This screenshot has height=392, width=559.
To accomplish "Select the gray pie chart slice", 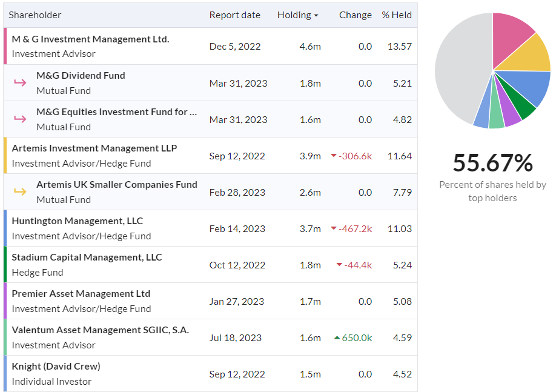I will 460,68.
